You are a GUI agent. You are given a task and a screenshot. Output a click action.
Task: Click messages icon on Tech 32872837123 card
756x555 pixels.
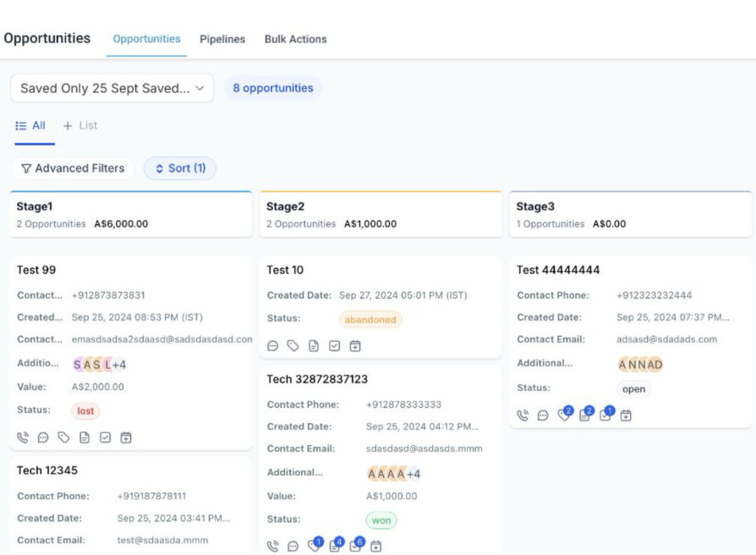(293, 547)
